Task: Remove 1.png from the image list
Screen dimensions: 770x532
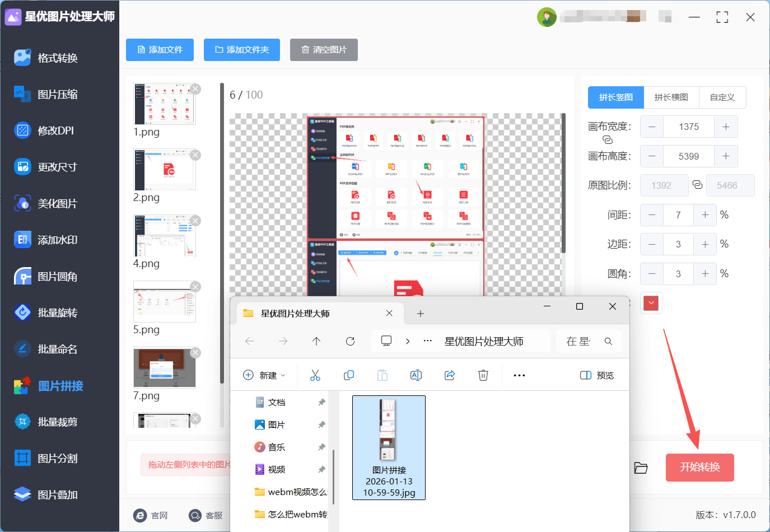Action: click(195, 88)
